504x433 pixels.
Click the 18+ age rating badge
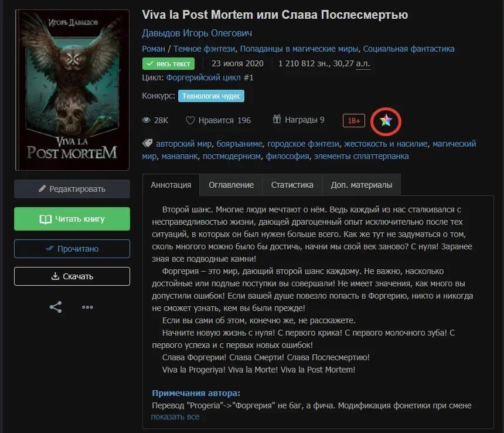point(354,121)
